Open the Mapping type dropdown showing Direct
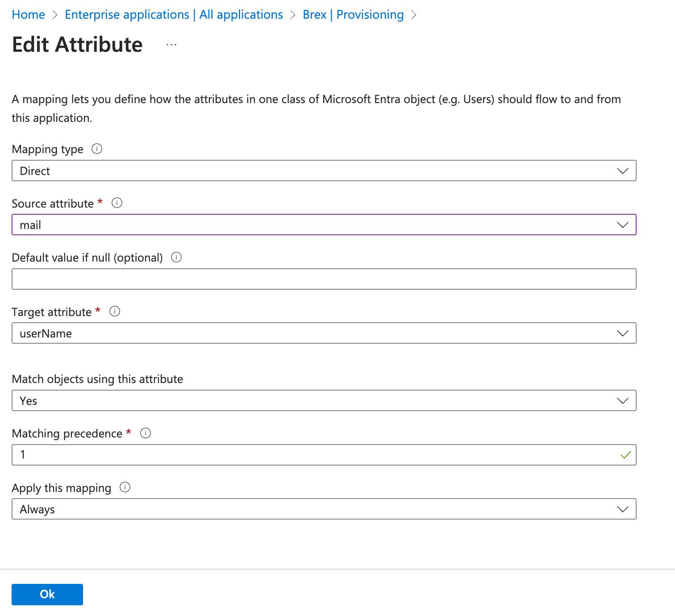 (x=623, y=171)
